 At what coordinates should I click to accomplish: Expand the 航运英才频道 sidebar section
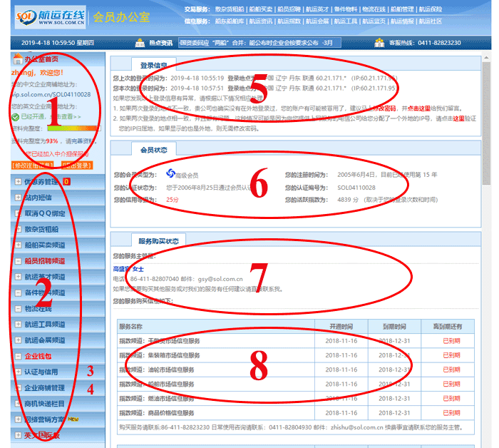(x=18, y=277)
